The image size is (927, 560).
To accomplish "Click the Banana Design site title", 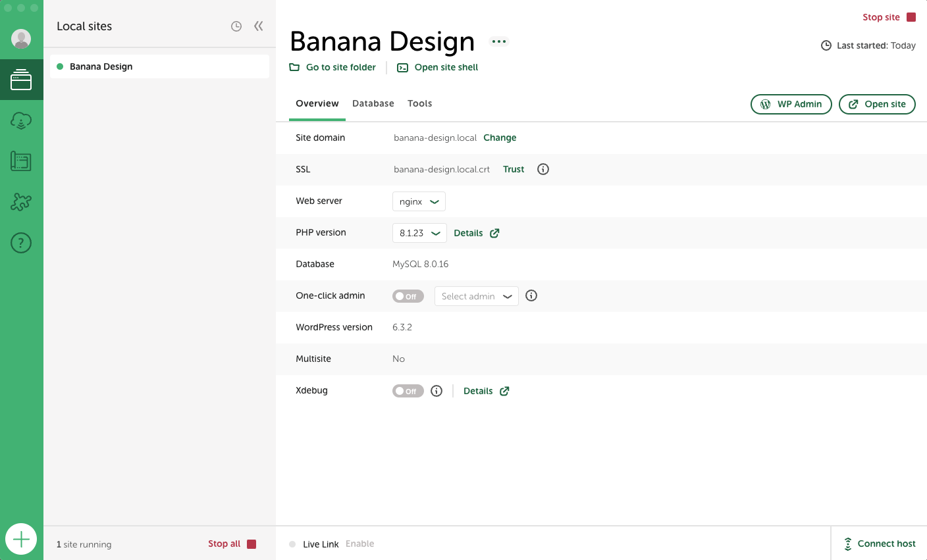I will point(382,41).
